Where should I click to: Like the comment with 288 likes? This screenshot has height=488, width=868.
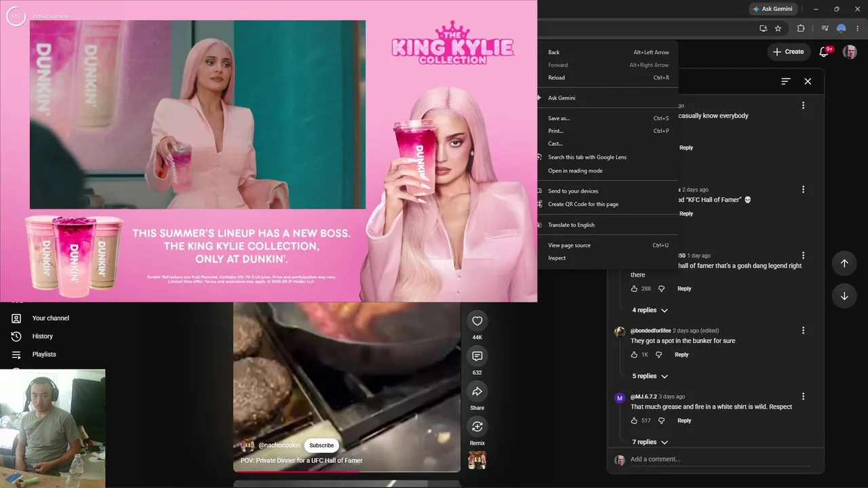tap(634, 289)
